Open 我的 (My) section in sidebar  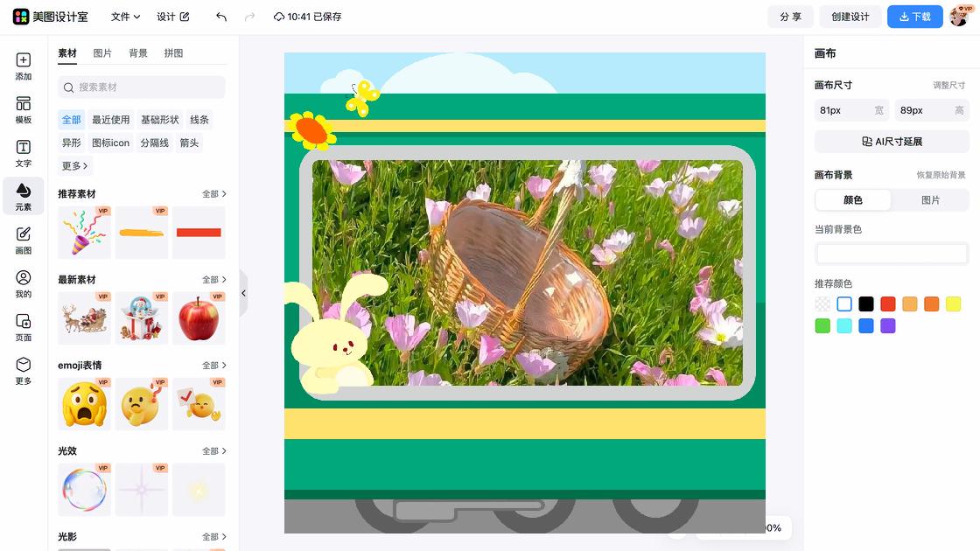24,283
